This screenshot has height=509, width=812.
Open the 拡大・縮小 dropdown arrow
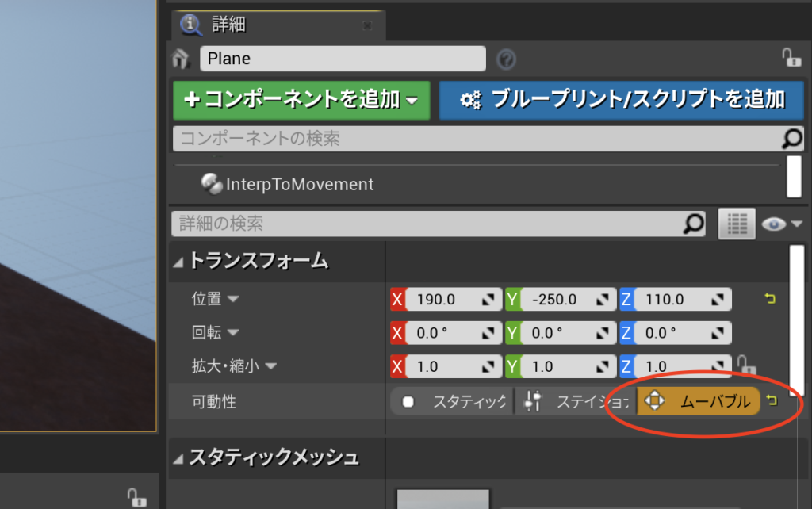pyautogui.click(x=270, y=366)
